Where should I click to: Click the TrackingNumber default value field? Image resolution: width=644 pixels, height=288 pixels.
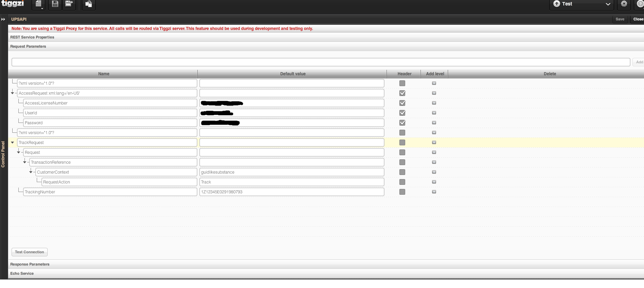click(x=292, y=192)
